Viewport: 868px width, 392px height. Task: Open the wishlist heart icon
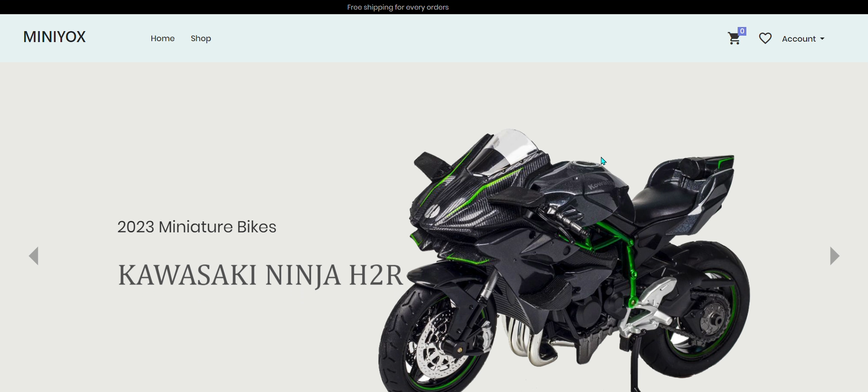(x=765, y=38)
